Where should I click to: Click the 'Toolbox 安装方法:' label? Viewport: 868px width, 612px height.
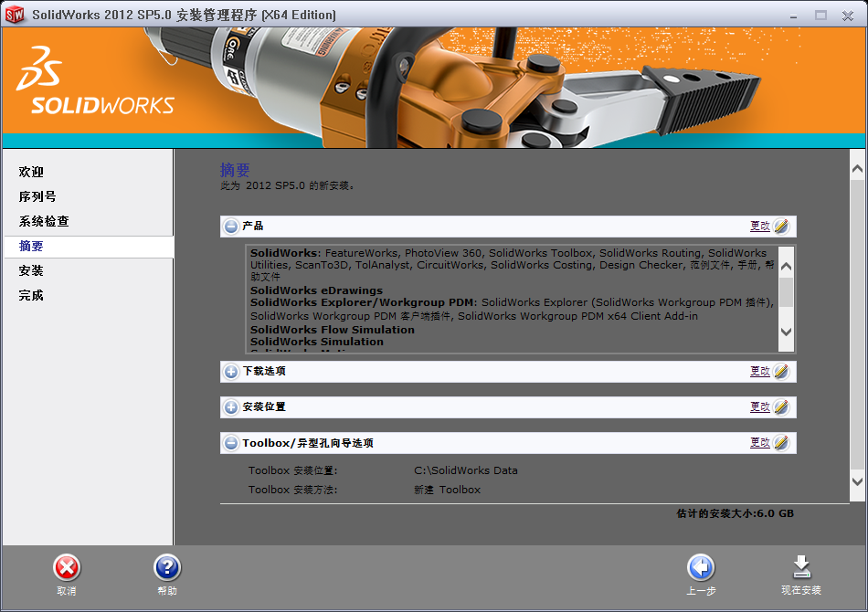tap(293, 490)
